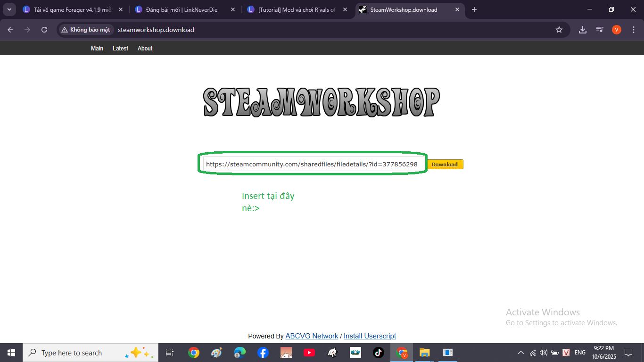Open the tab search dropdown arrow

coord(9,9)
